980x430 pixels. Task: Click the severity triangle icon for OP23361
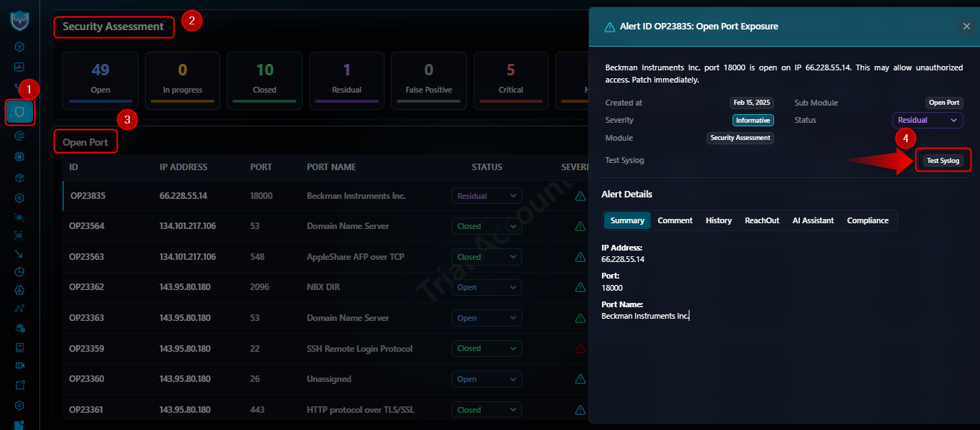pos(580,410)
